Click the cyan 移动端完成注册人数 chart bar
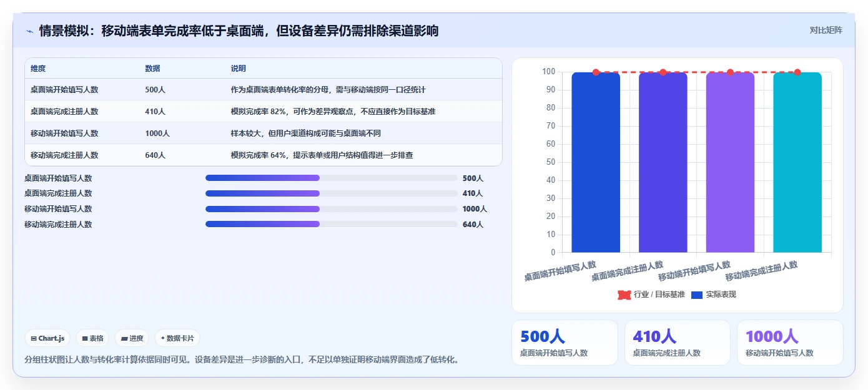The height and width of the screenshot is (390, 868). point(797,162)
